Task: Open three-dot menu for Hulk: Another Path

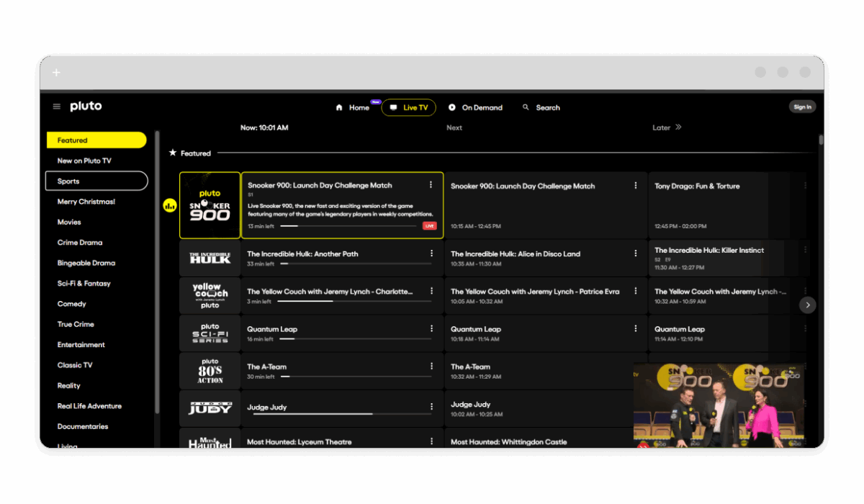Action: (x=431, y=253)
